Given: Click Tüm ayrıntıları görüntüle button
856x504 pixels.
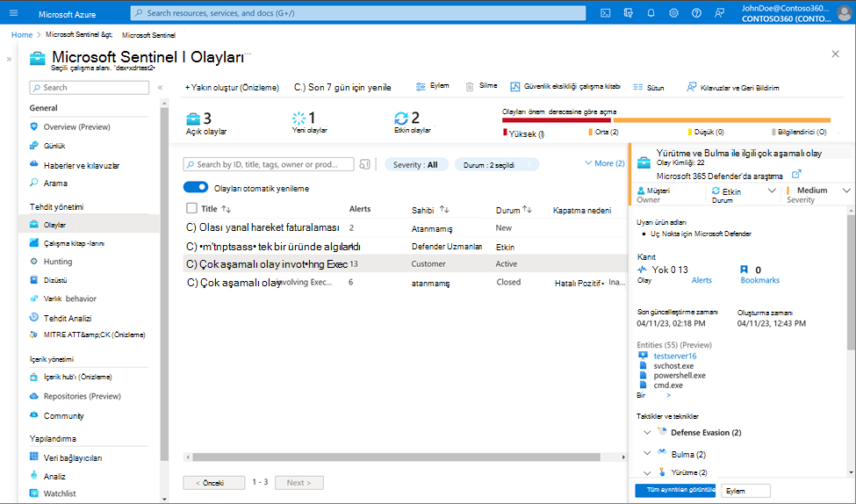Looking at the screenshot, I should 675,490.
